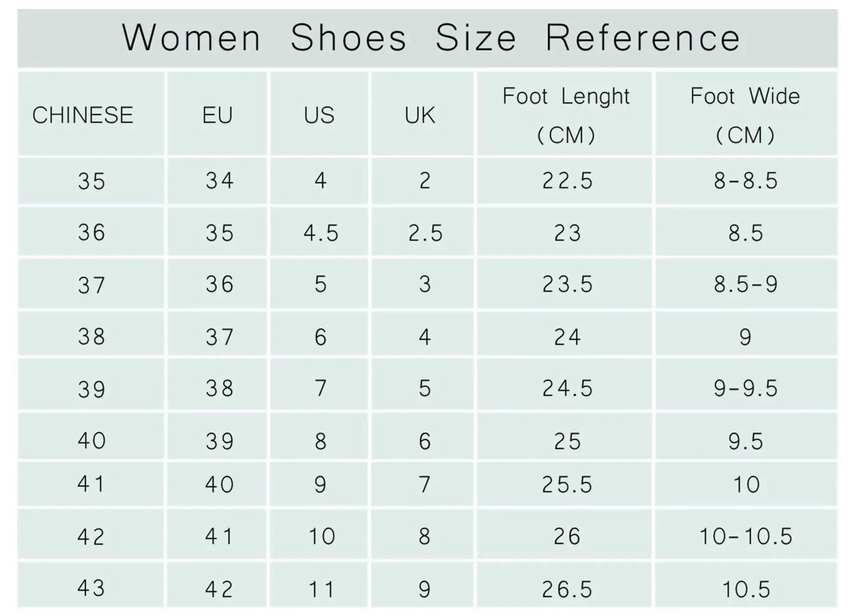Image resolution: width=856 pixels, height=616 pixels.
Task: Select foot width 8-8.5 cell
Action: 745,180
